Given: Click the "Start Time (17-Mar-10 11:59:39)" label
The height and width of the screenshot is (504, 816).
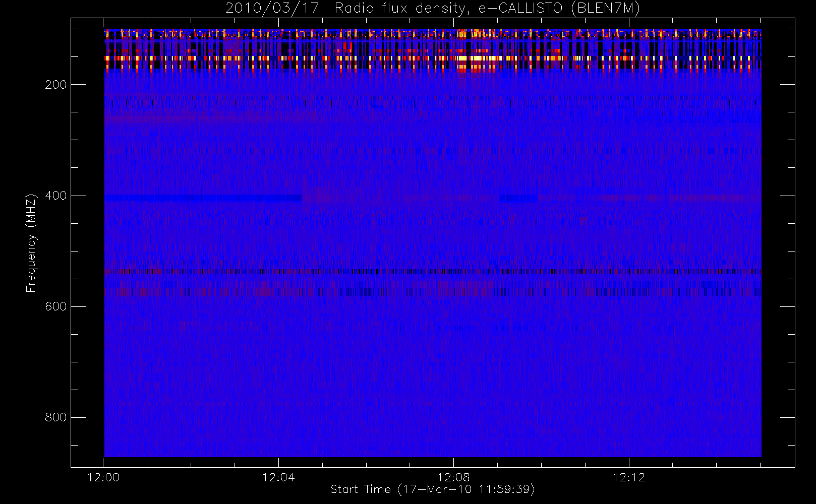Looking at the screenshot, I should (433, 489).
